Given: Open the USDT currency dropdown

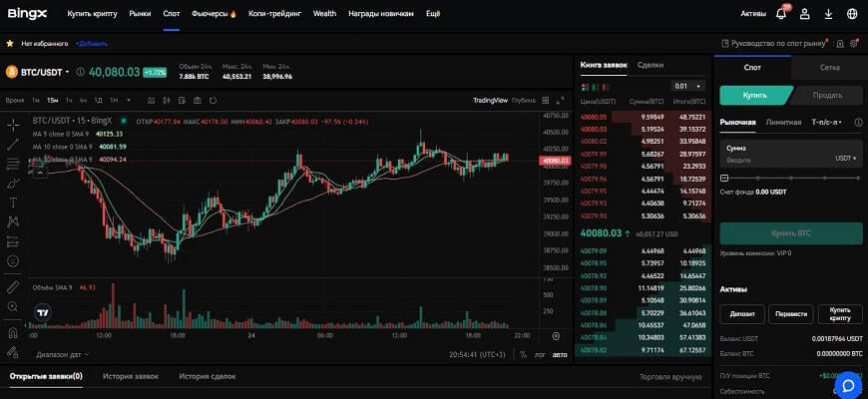Looking at the screenshot, I should 846,159.
